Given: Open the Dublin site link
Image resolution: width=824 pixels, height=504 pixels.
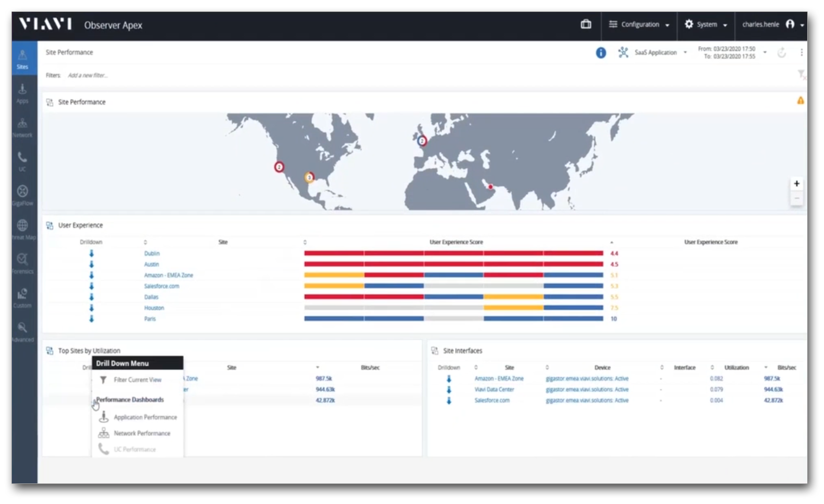Looking at the screenshot, I should coord(152,253).
